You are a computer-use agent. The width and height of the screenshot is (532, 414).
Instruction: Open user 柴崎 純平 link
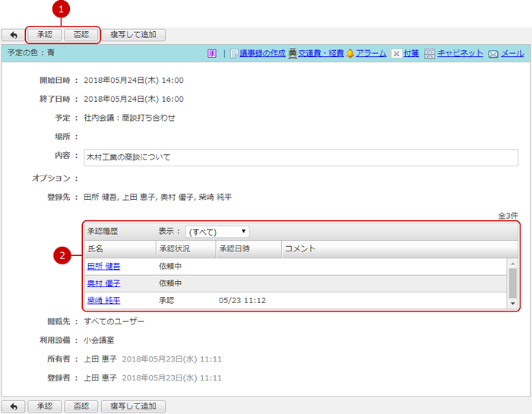pos(104,301)
